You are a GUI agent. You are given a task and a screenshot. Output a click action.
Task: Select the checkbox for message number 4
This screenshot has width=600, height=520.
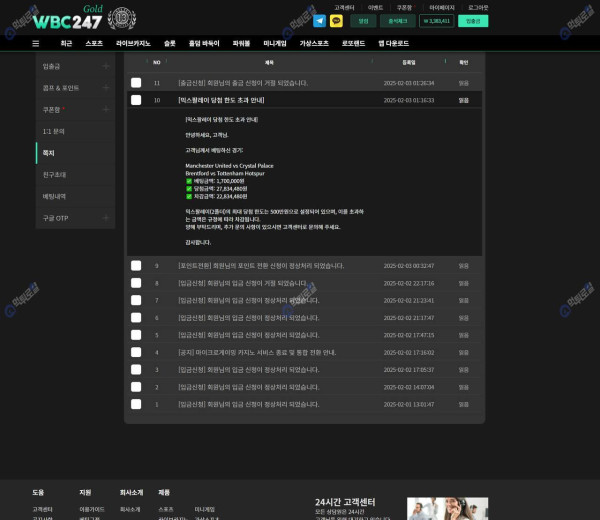[136, 352]
